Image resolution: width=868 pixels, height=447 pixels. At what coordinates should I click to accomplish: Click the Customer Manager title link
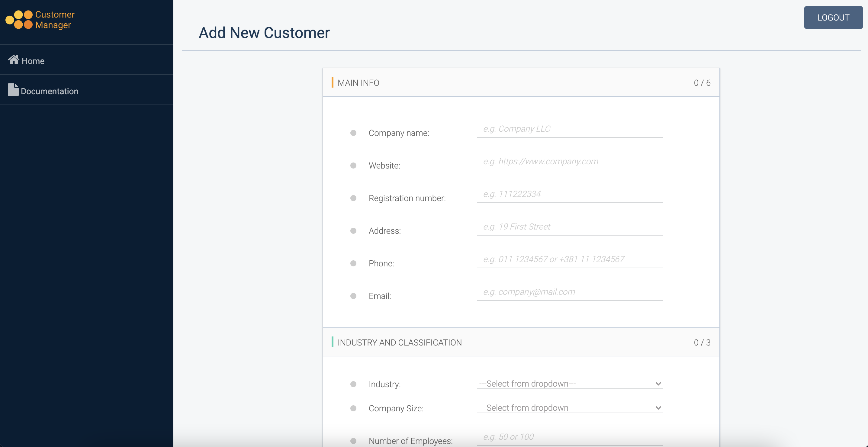pyautogui.click(x=55, y=20)
